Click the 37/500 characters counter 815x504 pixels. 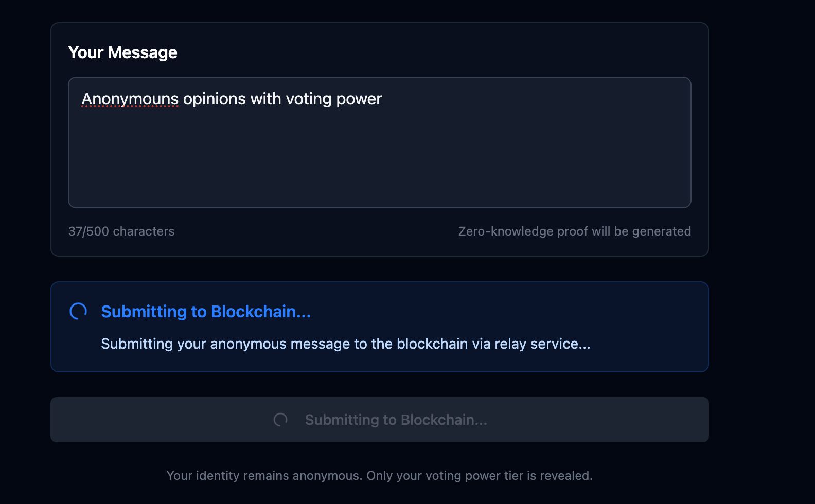(121, 231)
